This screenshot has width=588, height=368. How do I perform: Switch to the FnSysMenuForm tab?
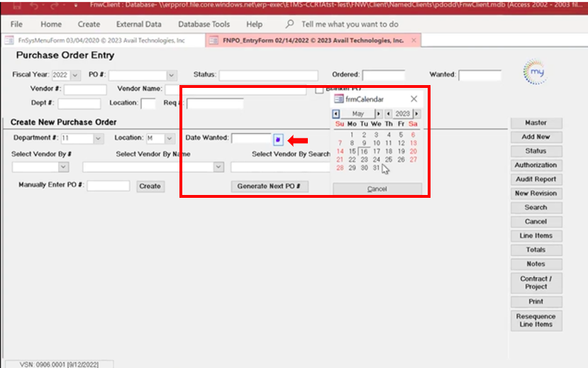coord(96,40)
